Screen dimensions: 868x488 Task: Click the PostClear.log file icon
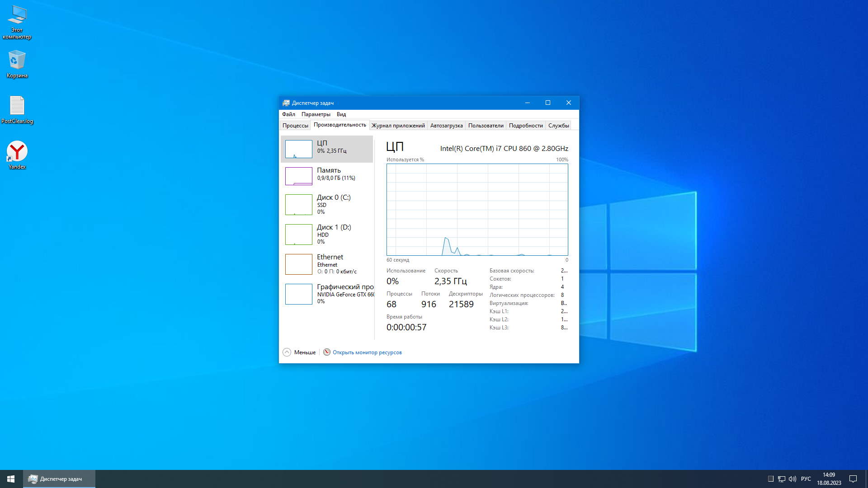[17, 106]
